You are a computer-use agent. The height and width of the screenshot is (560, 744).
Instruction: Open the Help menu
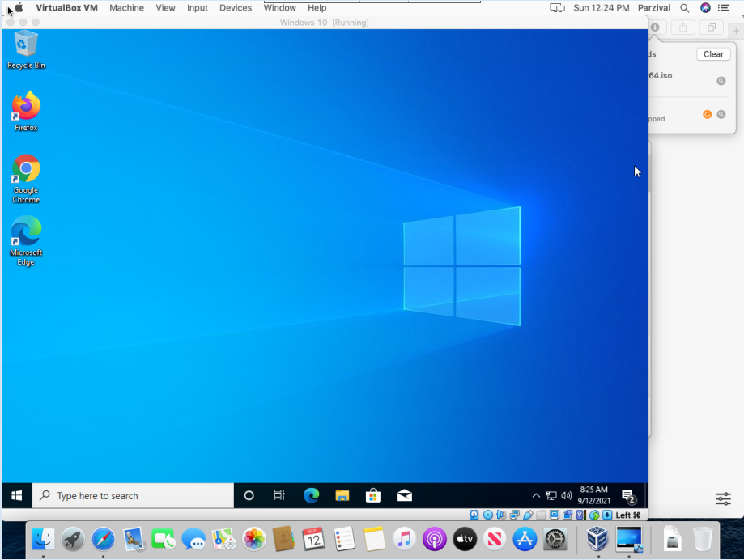click(317, 7)
